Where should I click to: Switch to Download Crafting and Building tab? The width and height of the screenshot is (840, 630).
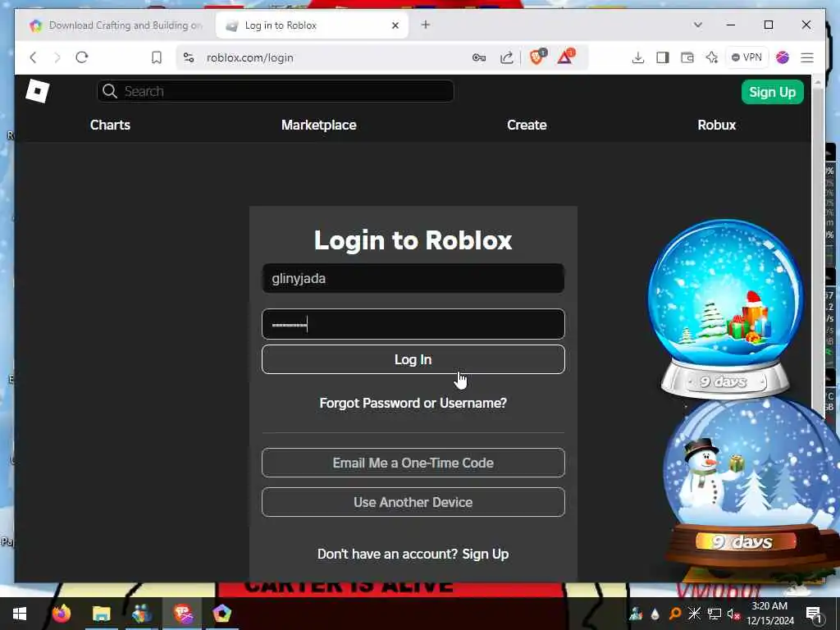pyautogui.click(x=116, y=25)
